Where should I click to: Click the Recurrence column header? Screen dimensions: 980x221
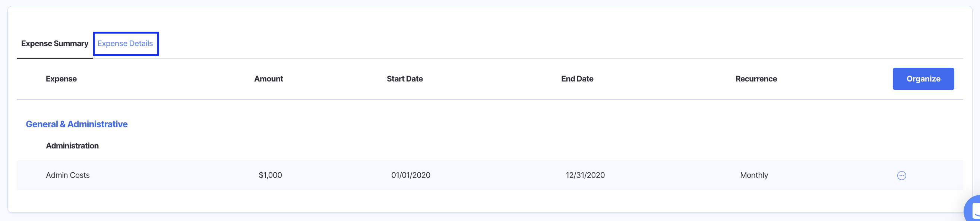click(756, 79)
